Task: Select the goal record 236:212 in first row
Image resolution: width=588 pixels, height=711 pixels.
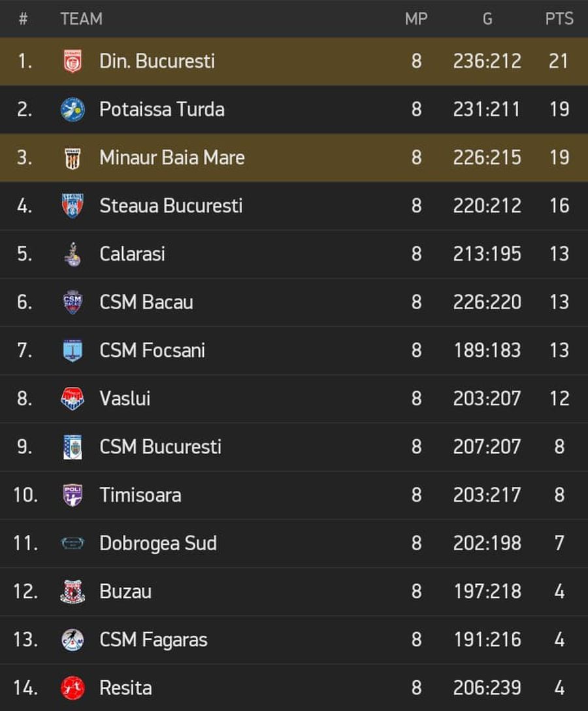Action: (x=487, y=61)
